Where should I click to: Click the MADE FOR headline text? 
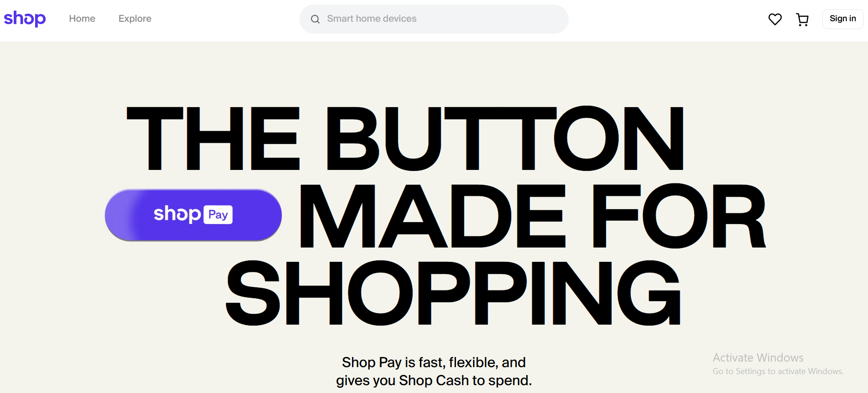(533, 216)
